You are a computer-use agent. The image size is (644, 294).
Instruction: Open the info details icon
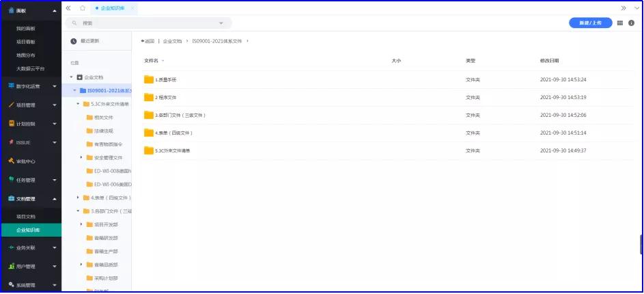[631, 23]
